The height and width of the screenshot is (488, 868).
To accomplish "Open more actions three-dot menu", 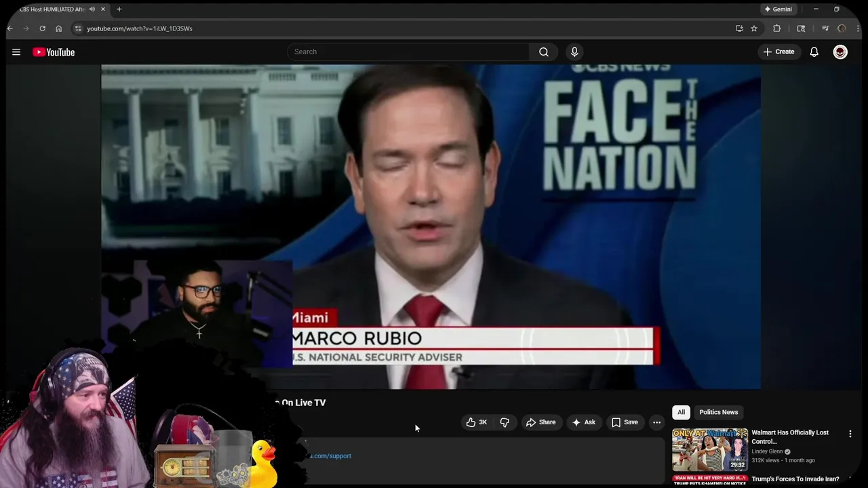I will (656, 422).
